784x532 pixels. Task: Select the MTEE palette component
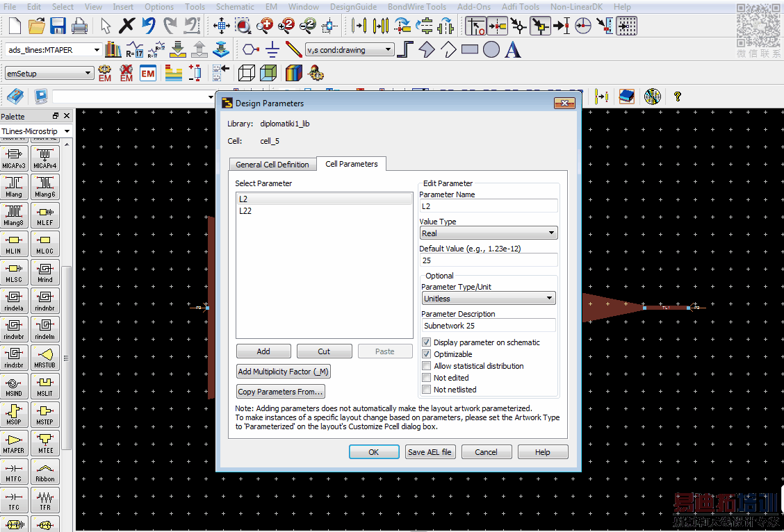coord(45,444)
